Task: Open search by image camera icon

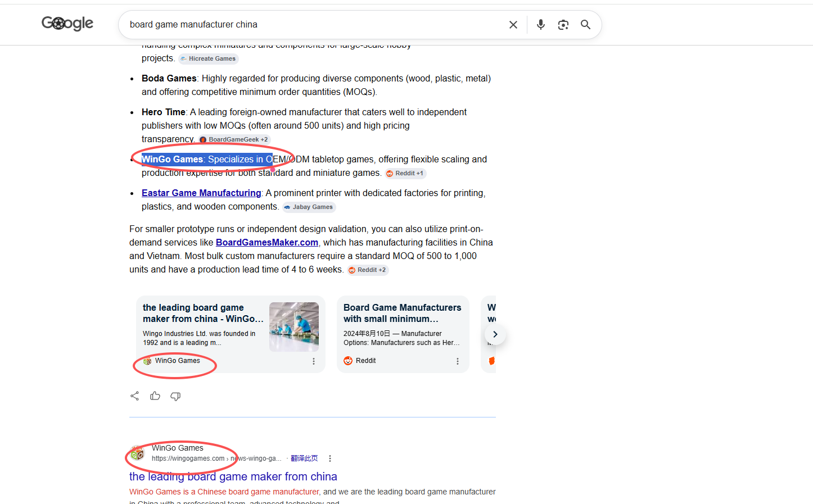Action: tap(563, 25)
